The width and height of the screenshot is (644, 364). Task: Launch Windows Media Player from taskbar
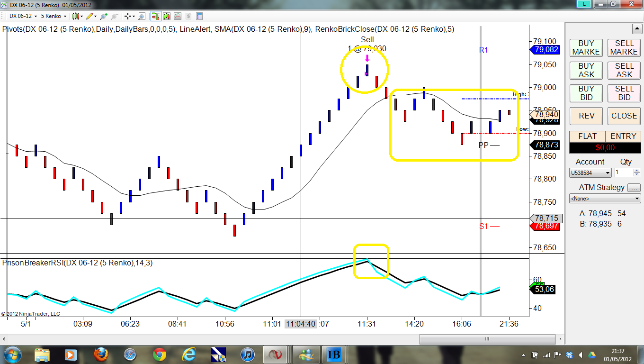pos(71,354)
